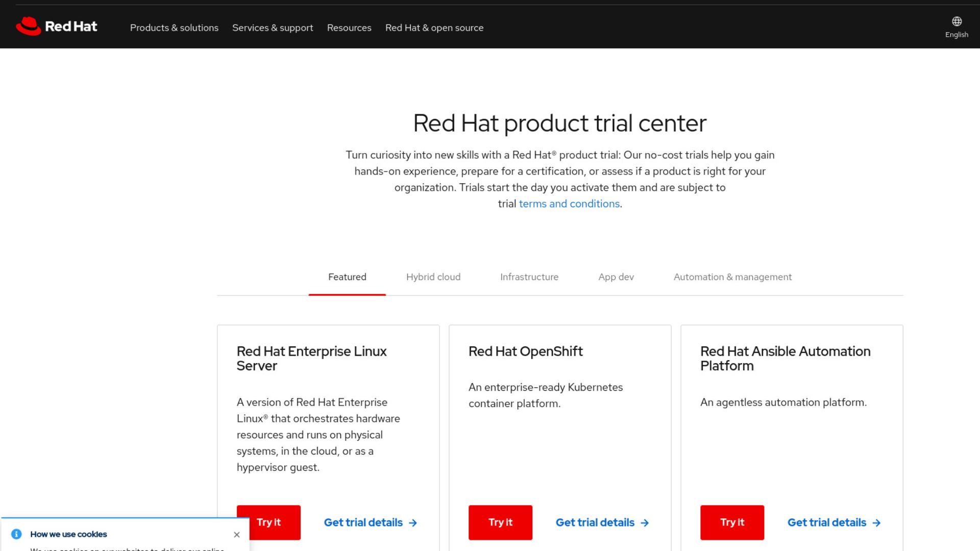This screenshot has width=980, height=551.
Task: Open the terms and conditions link
Action: click(x=569, y=204)
